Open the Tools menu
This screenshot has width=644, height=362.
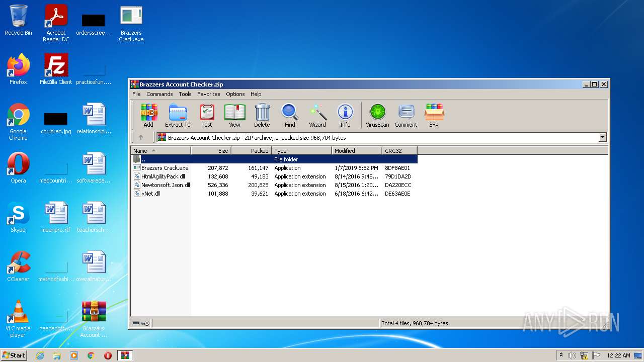point(185,94)
